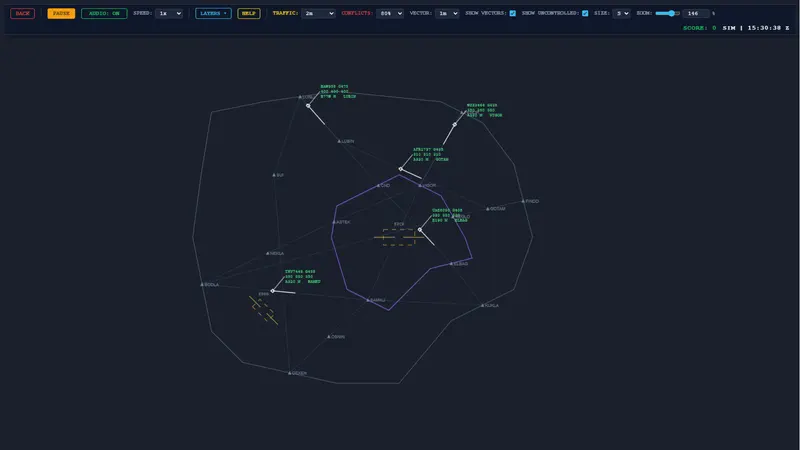Image resolution: width=800 pixels, height=450 pixels.
Task: Select the OSNIN waypoint marker
Action: [329, 337]
